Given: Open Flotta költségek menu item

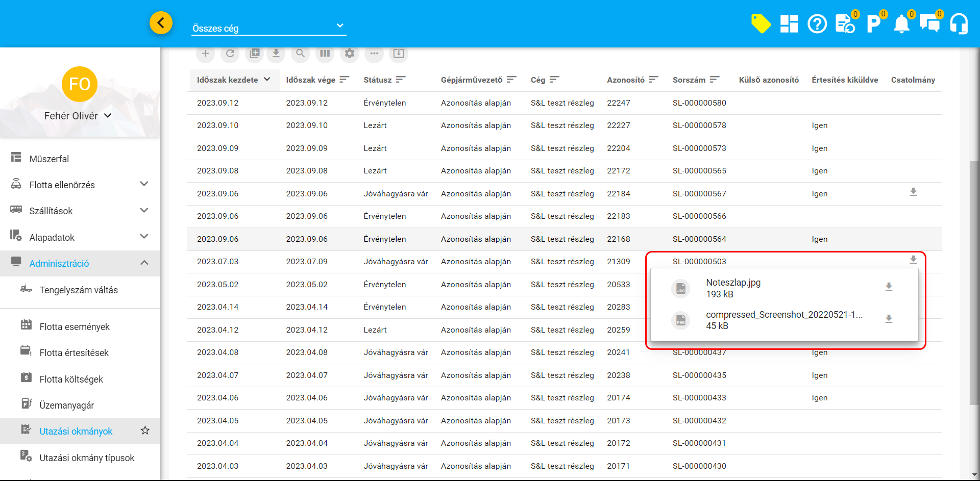Looking at the screenshot, I should (x=71, y=379).
